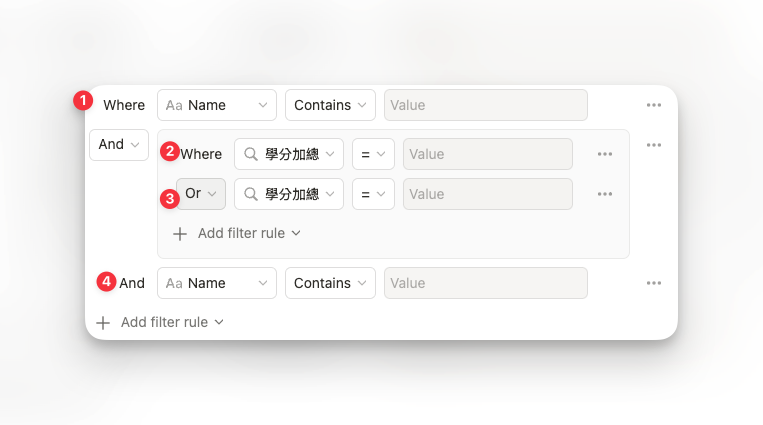This screenshot has width=763, height=425.
Task: Click Add filter rule inside nested group
Action: pos(249,233)
